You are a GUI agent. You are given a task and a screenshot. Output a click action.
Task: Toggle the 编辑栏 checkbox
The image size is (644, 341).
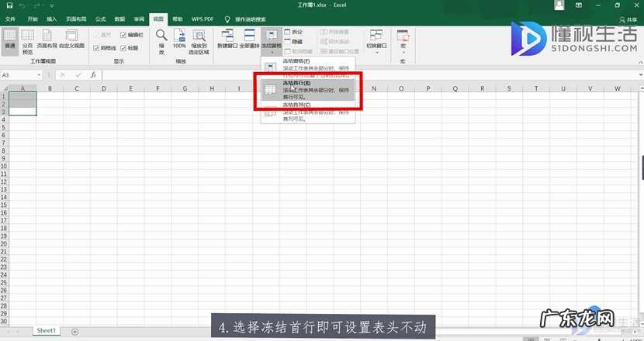[132, 35]
